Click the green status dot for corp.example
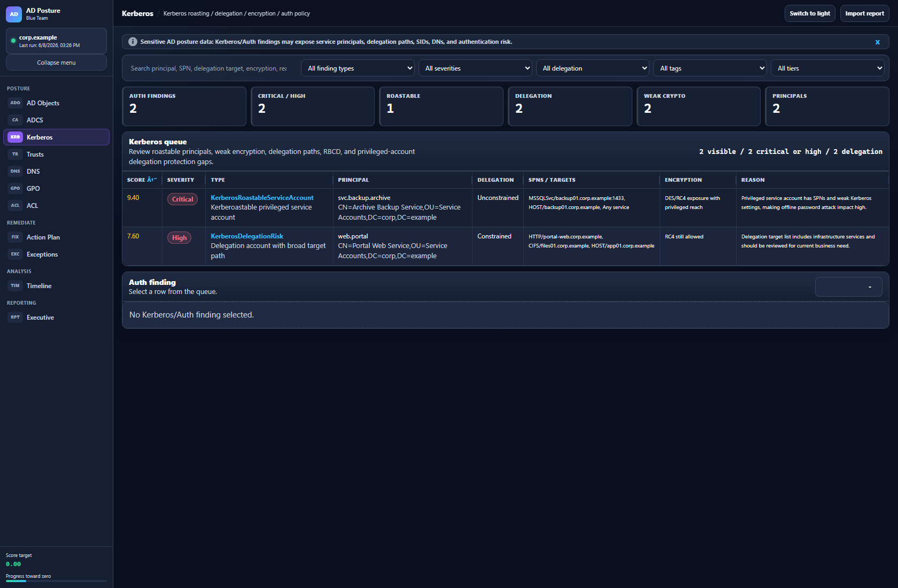The height and width of the screenshot is (588, 898). pos(13,41)
